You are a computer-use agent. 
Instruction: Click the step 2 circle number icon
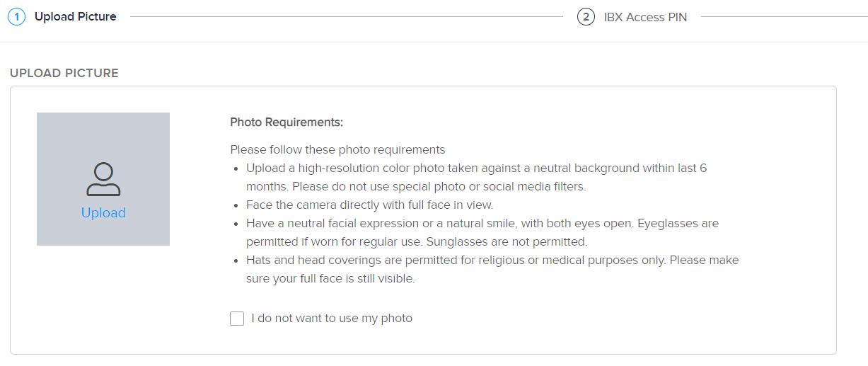(586, 17)
